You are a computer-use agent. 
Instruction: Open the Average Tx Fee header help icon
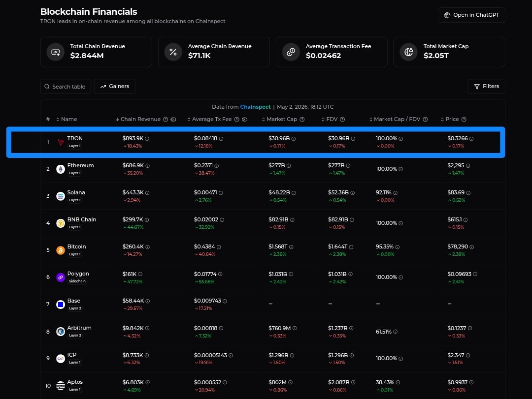coord(237,120)
